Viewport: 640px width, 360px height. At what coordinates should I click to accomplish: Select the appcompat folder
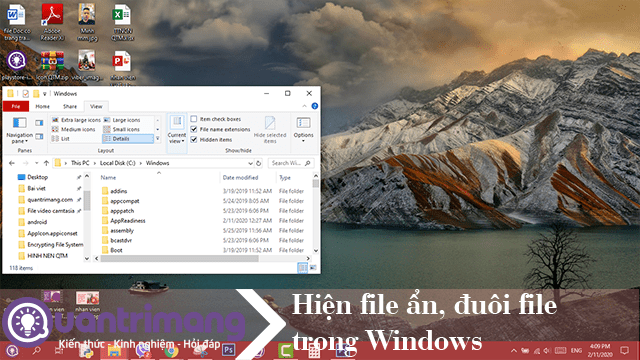(x=124, y=201)
